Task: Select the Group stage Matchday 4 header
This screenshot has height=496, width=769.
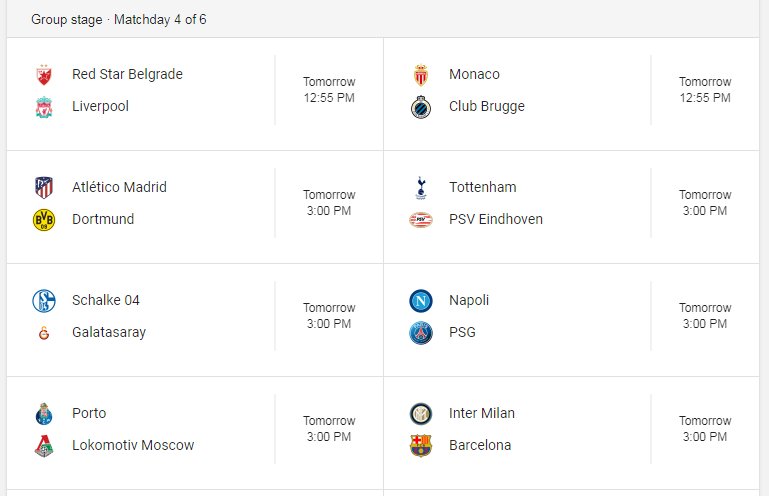Action: pos(119,20)
